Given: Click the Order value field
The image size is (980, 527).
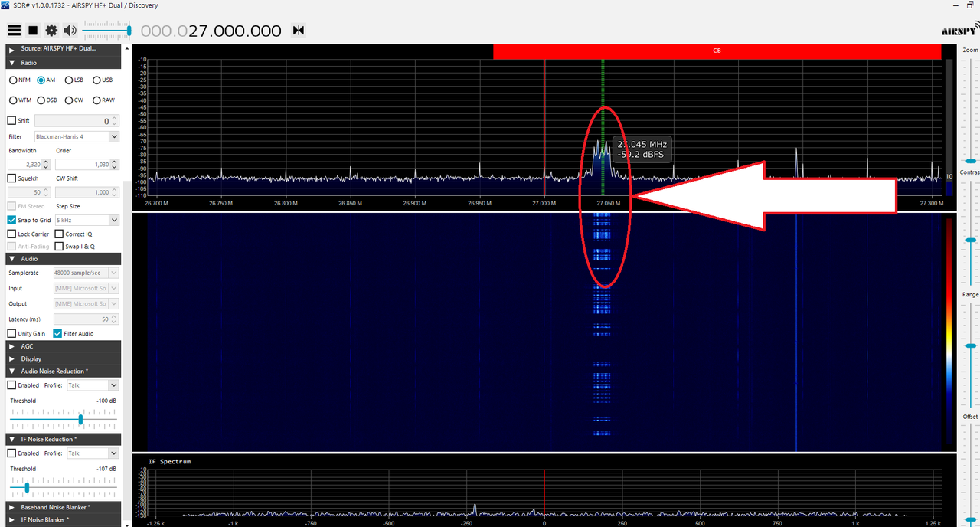Looking at the screenshot, I should point(87,164).
